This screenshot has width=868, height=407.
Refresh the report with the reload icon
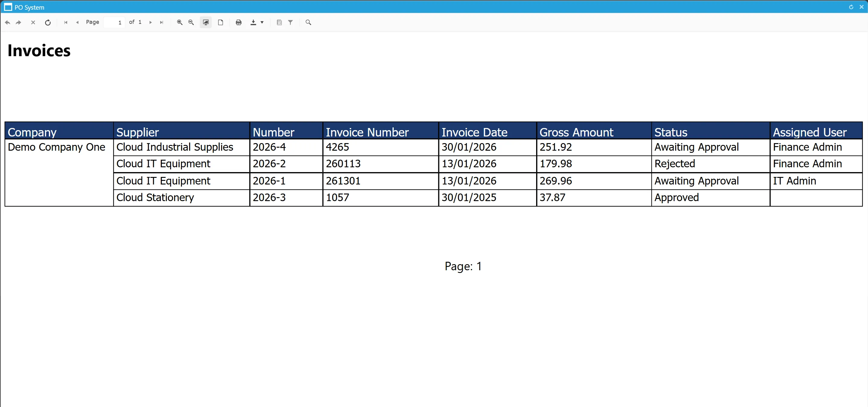coord(48,22)
